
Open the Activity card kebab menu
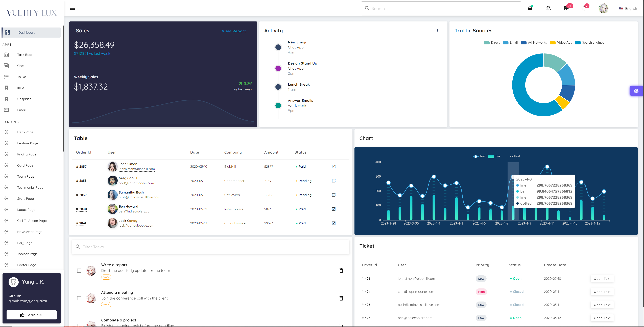coord(438,31)
